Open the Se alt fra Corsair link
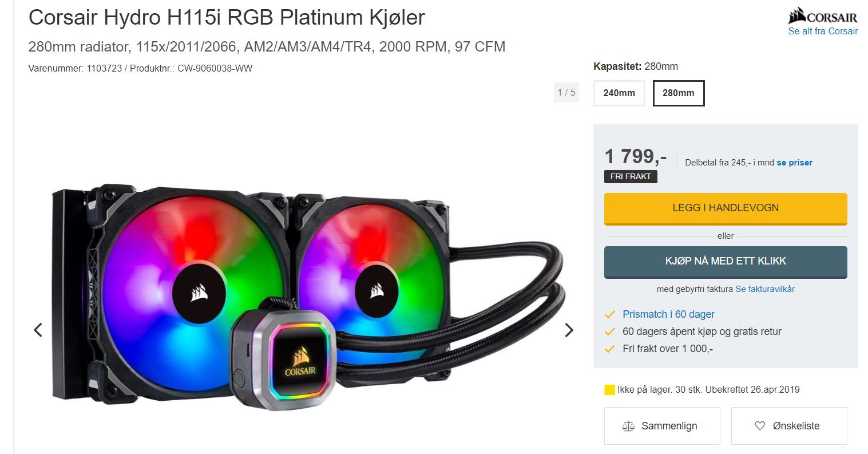The image size is (868, 454). [x=823, y=31]
